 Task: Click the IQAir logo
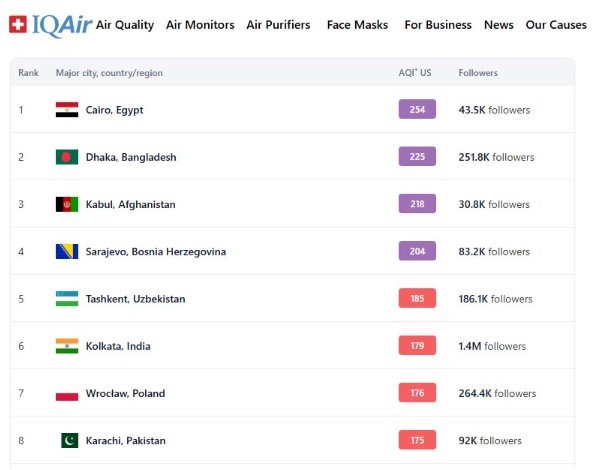(51, 25)
